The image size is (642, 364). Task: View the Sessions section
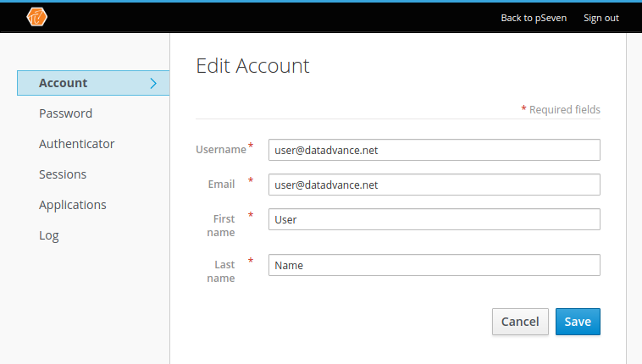pos(63,174)
